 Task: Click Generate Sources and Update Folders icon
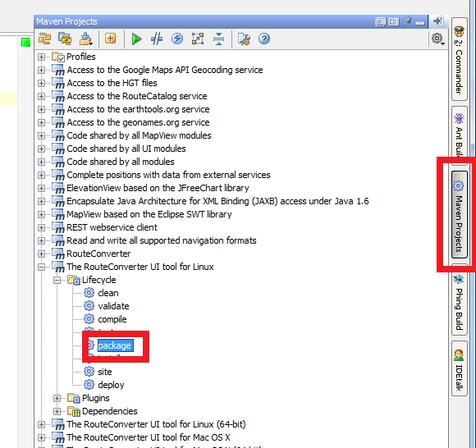tap(66, 39)
